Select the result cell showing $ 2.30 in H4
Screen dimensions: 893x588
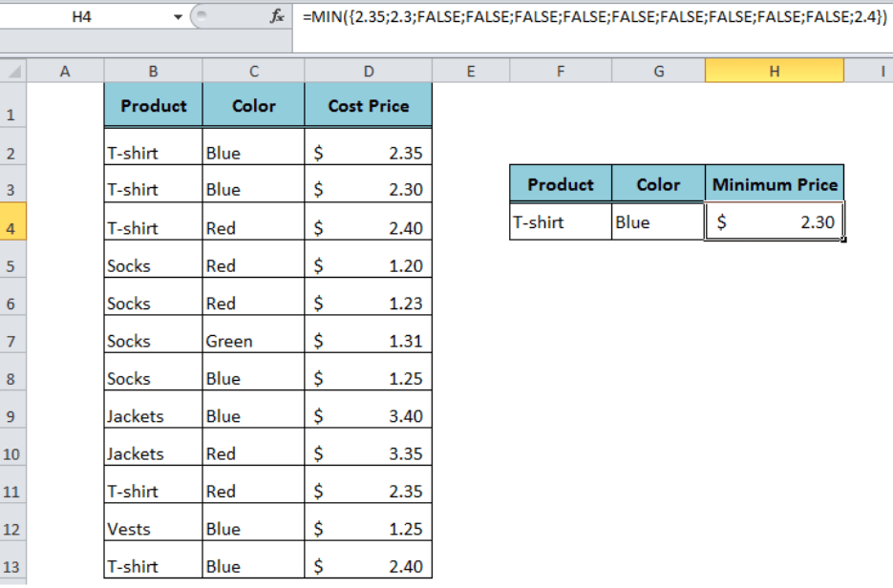tap(775, 220)
